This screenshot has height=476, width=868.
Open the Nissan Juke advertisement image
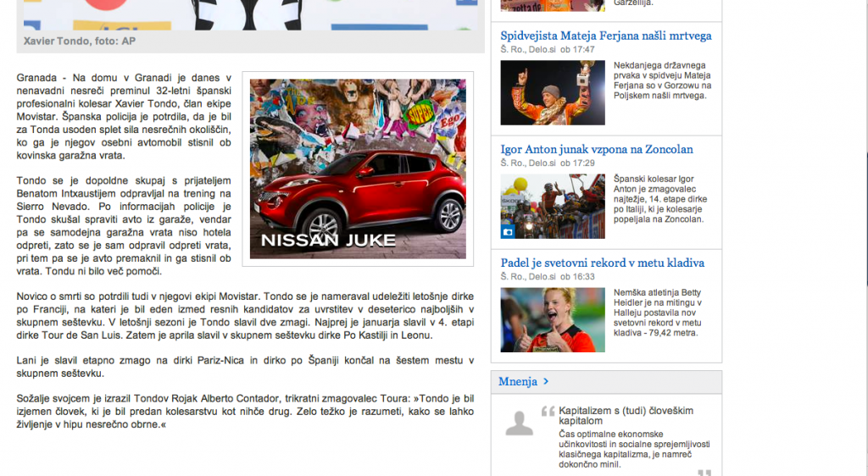(358, 169)
